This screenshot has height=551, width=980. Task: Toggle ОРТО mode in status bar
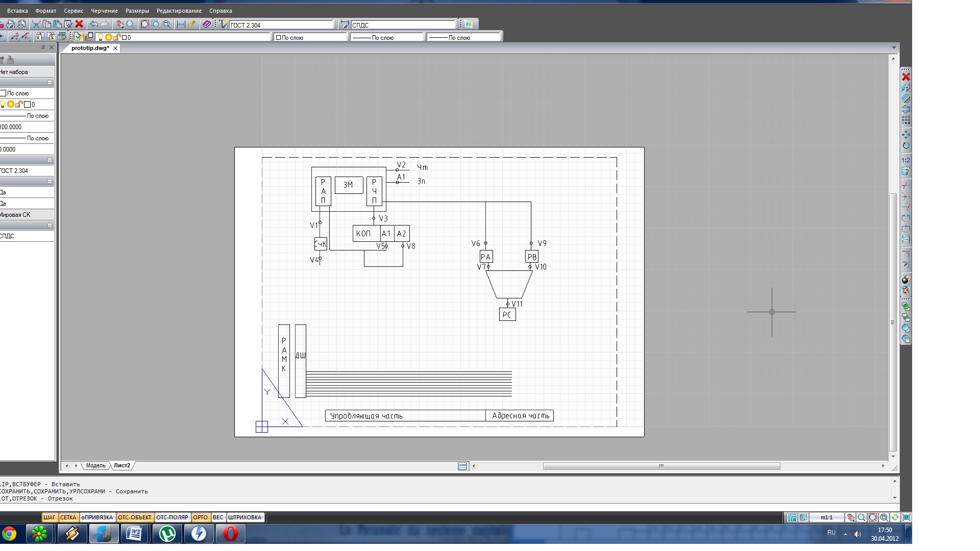click(x=200, y=517)
